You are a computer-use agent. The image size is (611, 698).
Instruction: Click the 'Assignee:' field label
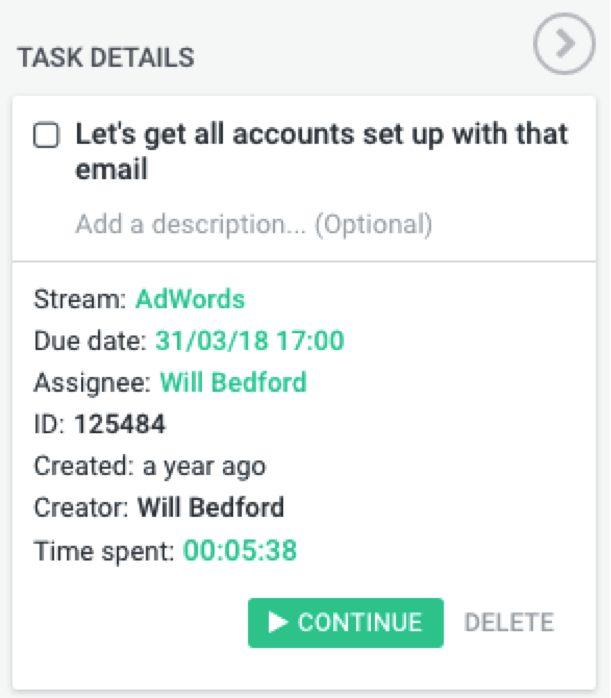coord(93,382)
